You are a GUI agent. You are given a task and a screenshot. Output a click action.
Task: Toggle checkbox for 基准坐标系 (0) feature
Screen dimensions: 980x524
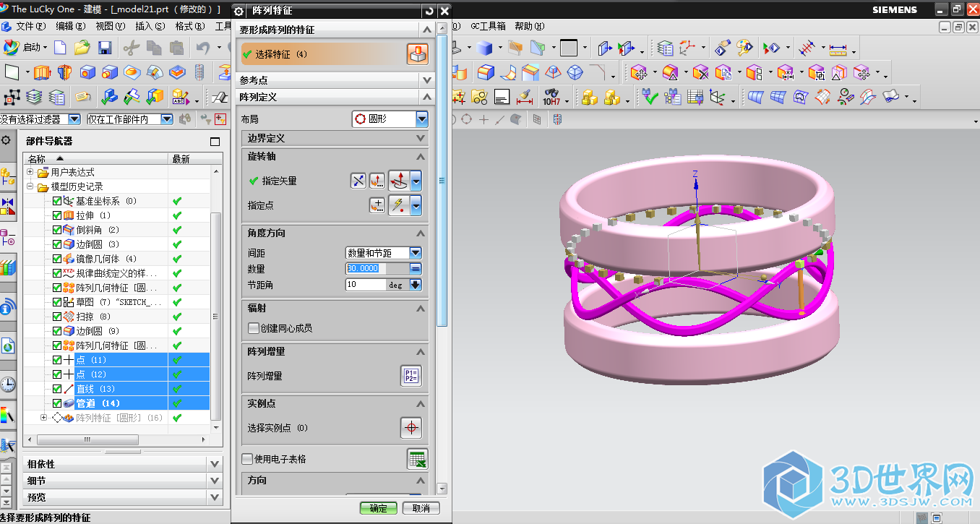(x=57, y=201)
